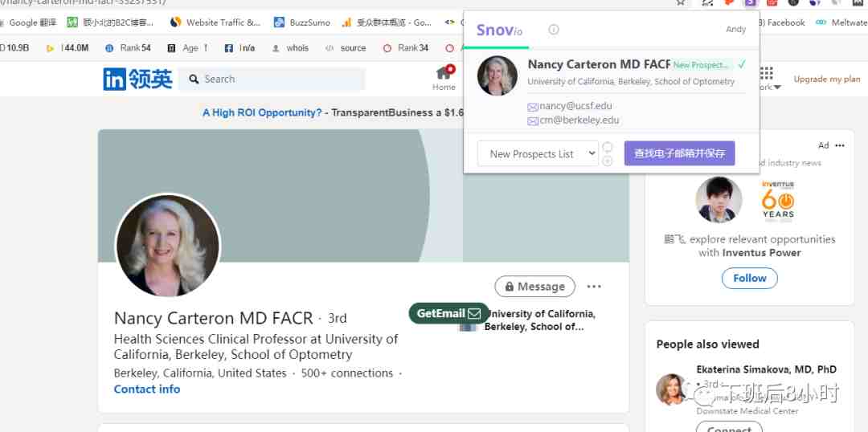Open the 受众群体概览 Google Analytics bookmark
This screenshot has height=432, width=868.
point(387,22)
